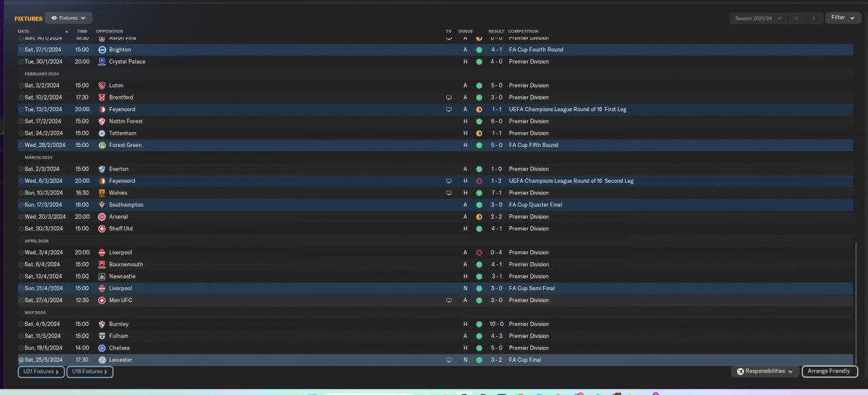The height and width of the screenshot is (395, 868).
Task: Click the TV icon on Brentford row
Action: tap(448, 98)
